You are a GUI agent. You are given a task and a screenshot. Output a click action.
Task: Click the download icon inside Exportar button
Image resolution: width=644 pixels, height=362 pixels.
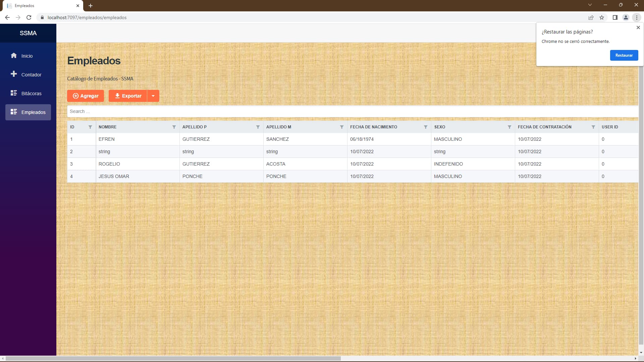pos(117,96)
